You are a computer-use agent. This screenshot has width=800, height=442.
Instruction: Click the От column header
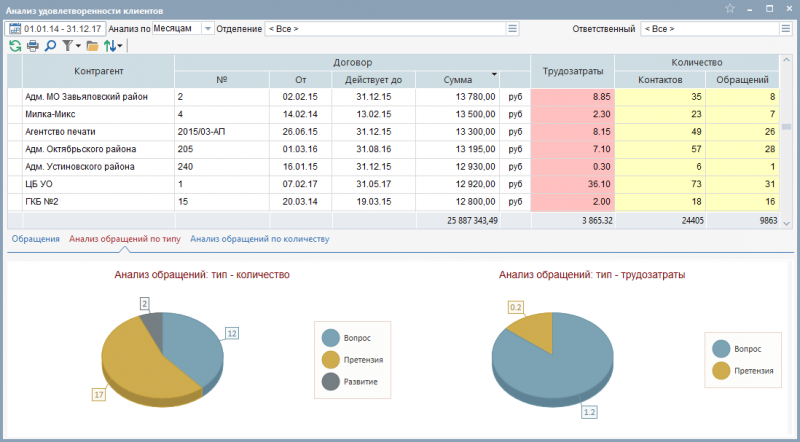pyautogui.click(x=301, y=80)
